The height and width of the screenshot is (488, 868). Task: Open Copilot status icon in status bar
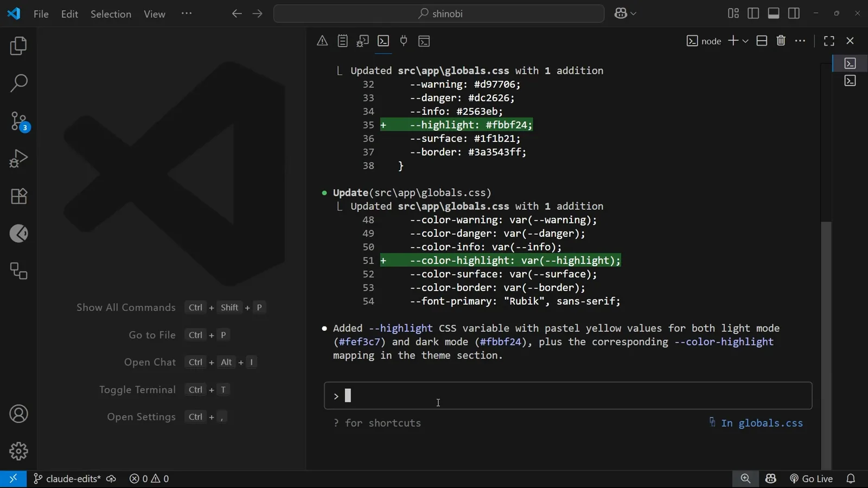pyautogui.click(x=771, y=479)
